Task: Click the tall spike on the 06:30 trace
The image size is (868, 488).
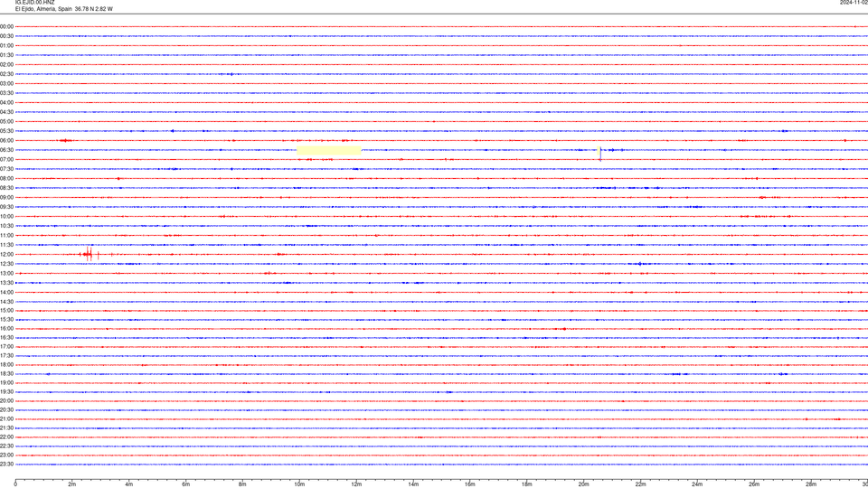Action: [x=600, y=154]
